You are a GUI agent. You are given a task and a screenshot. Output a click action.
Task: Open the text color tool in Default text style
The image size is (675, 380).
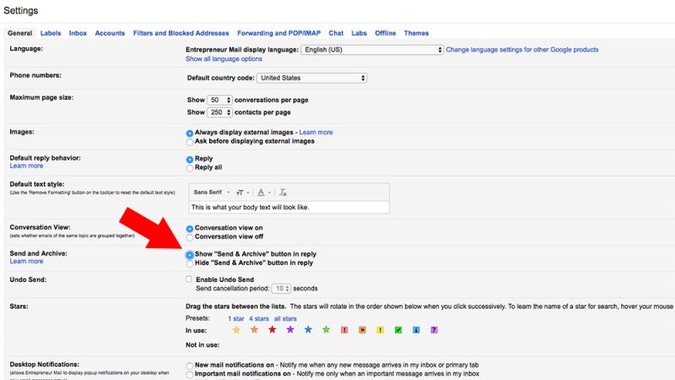click(x=263, y=192)
